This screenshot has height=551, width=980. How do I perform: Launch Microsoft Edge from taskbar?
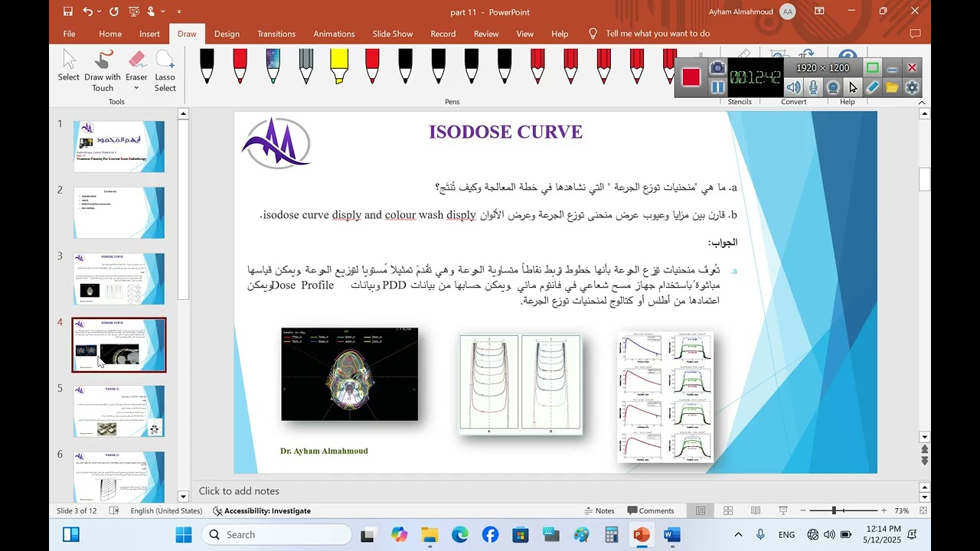460,535
